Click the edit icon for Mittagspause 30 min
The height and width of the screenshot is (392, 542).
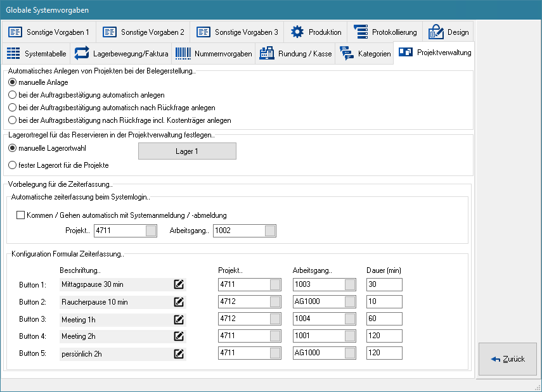pyautogui.click(x=179, y=284)
